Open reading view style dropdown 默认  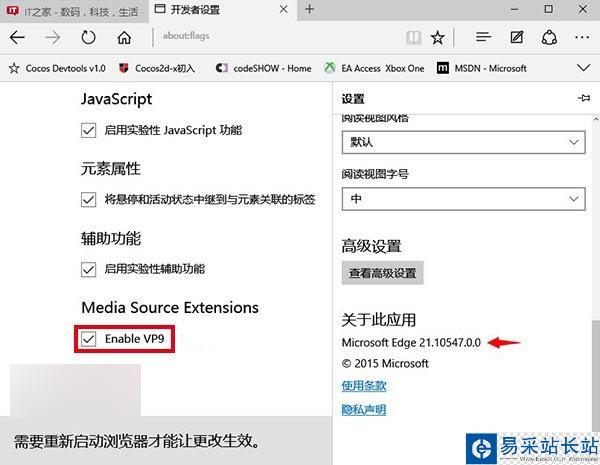[463, 142]
